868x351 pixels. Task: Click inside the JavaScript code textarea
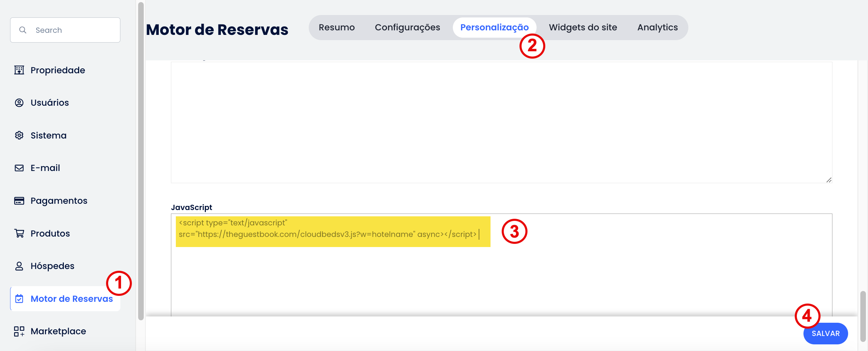coord(501,265)
